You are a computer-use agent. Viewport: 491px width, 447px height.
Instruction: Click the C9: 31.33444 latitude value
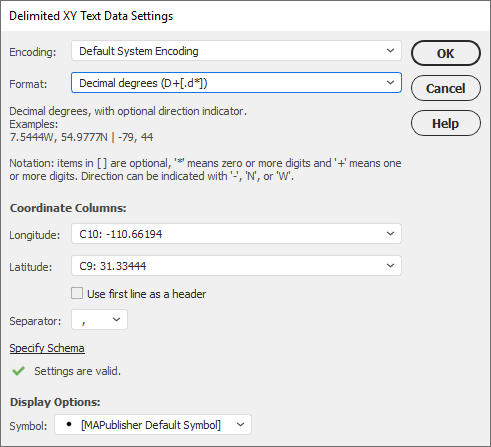(x=113, y=266)
